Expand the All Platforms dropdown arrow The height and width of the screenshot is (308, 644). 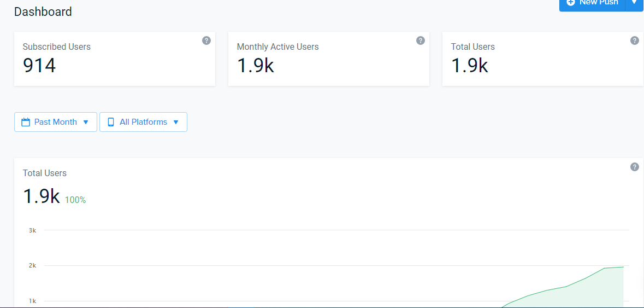tap(176, 122)
